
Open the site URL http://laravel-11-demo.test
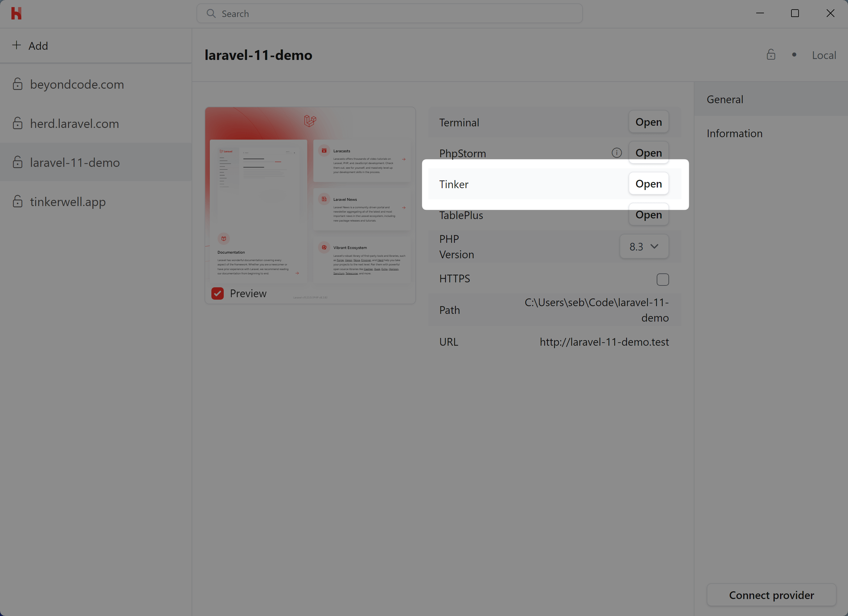[604, 341]
